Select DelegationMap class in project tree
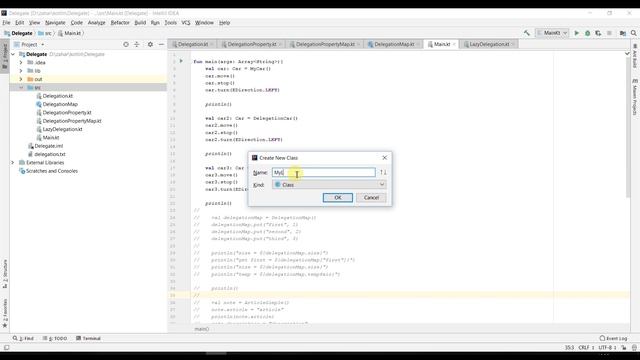 tap(60, 104)
